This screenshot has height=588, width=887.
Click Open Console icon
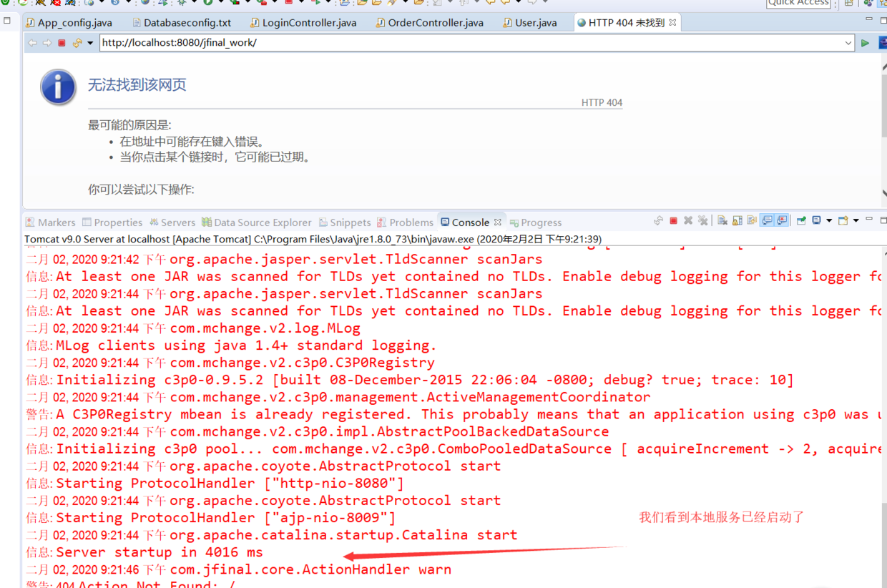coord(843,221)
